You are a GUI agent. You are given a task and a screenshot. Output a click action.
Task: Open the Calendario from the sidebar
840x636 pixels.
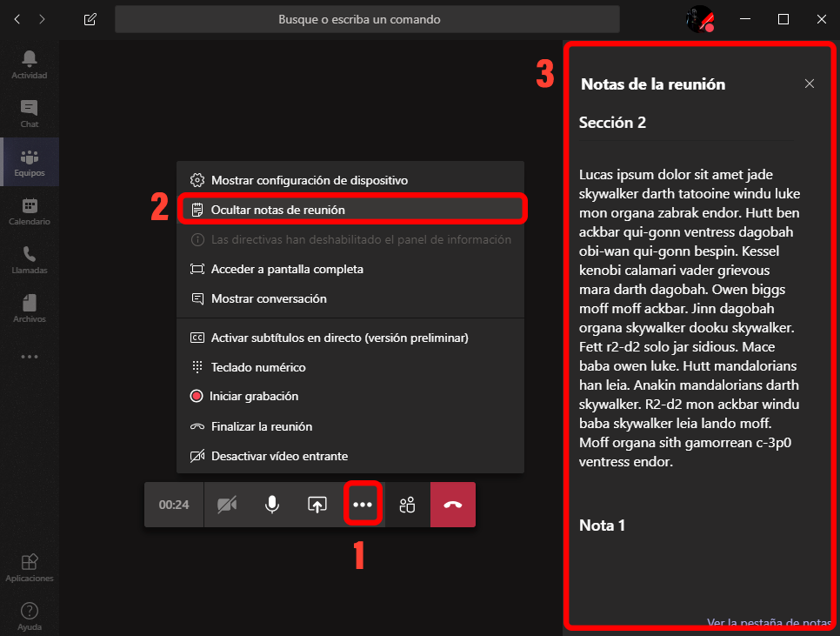coord(30,211)
